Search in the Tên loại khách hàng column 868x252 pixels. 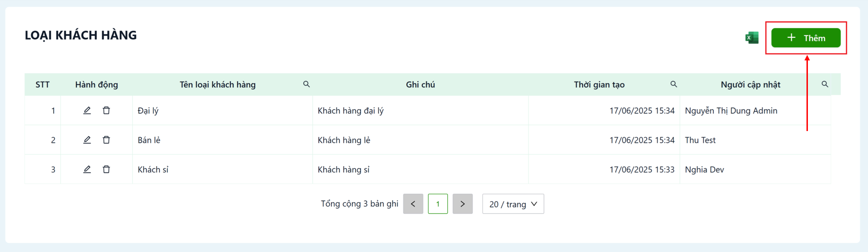pos(306,84)
